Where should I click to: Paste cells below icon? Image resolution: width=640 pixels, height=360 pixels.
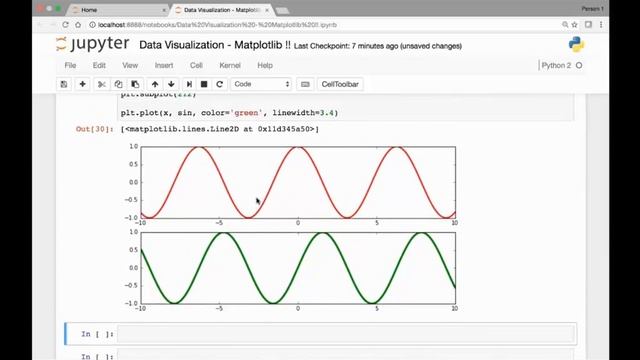[x=135, y=84]
